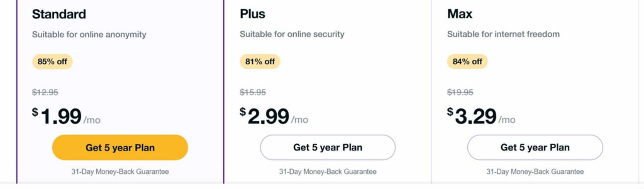
Task: Click the $2.99 monthly price
Action: click(x=268, y=116)
